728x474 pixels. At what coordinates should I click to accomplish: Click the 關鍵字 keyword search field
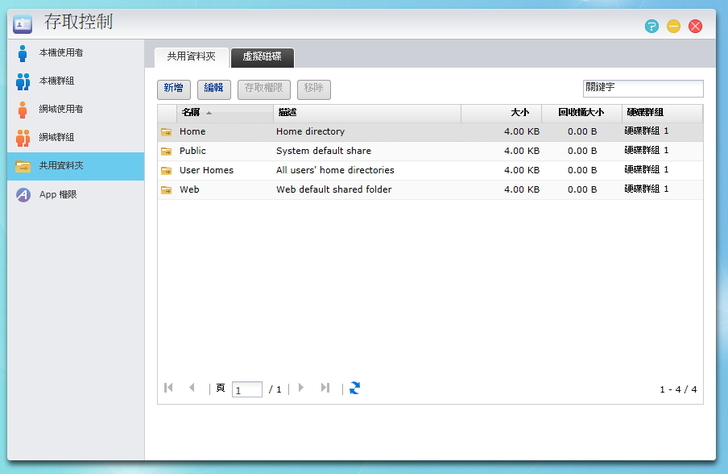642,89
